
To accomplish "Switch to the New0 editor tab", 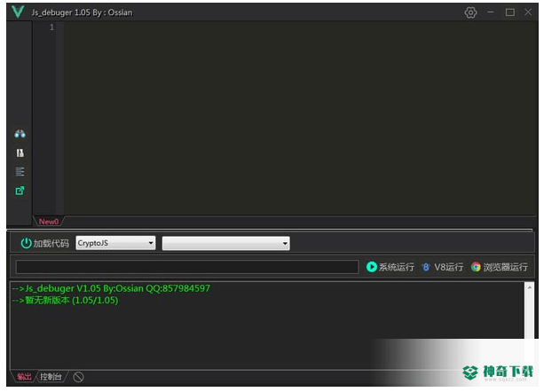I will tap(49, 222).
